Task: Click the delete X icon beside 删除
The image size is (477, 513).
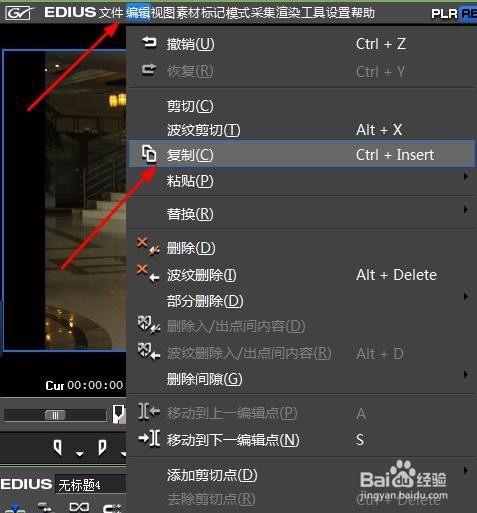Action: 148,246
